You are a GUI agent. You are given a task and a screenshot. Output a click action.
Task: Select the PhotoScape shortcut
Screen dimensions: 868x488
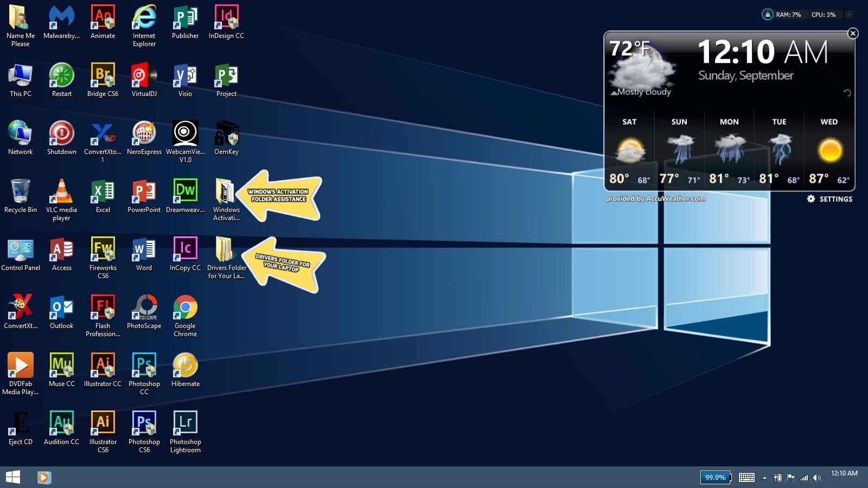[x=144, y=312]
